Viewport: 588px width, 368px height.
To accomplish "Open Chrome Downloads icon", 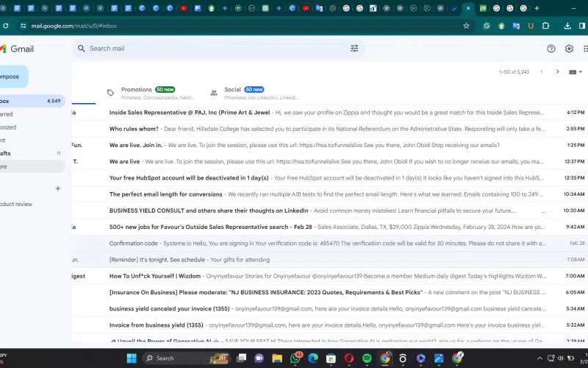I will click(569, 26).
